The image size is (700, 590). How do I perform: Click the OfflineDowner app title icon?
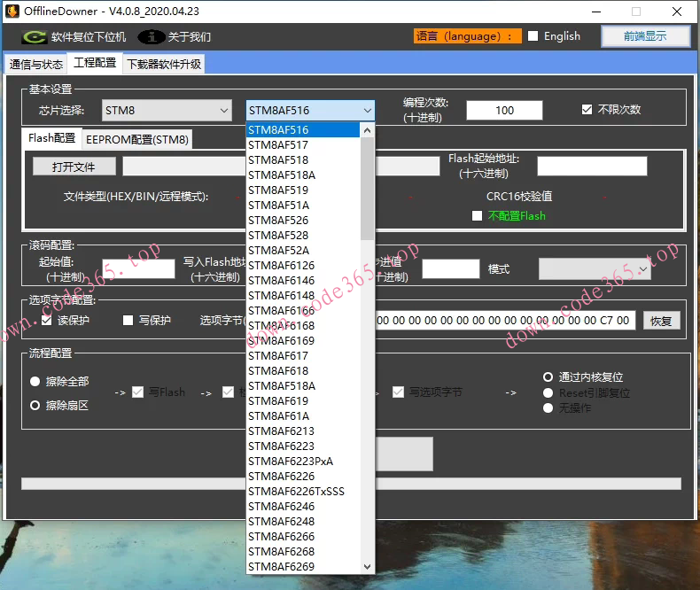[x=13, y=12]
